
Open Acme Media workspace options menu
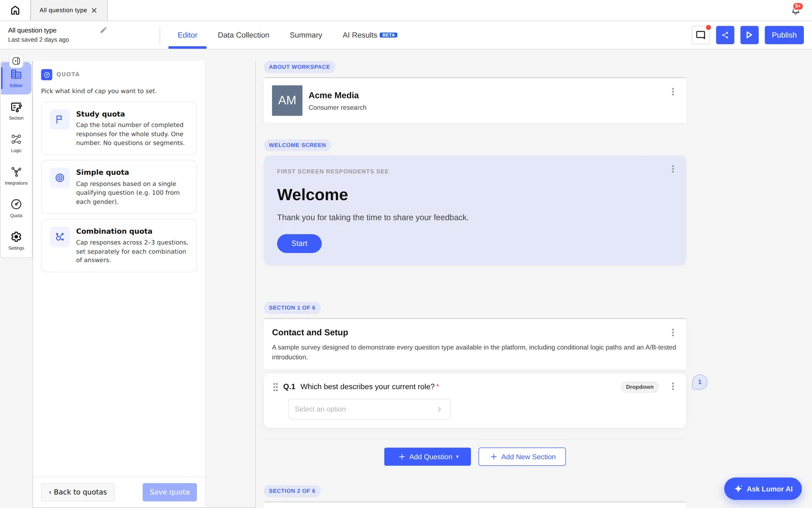[x=673, y=92]
